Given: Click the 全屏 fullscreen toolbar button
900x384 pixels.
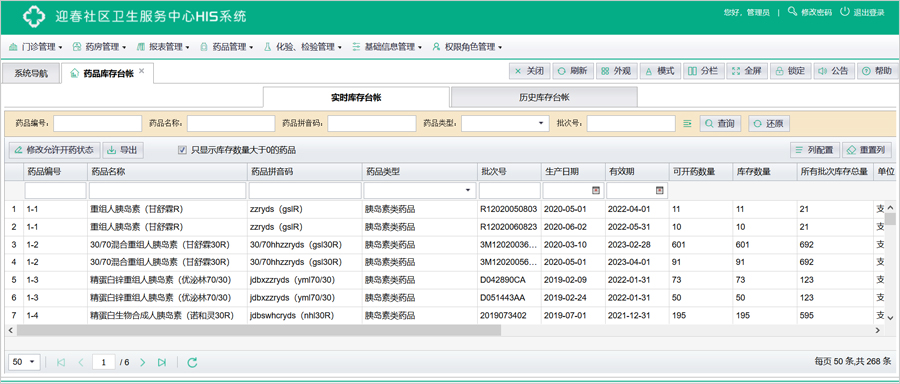Looking at the screenshot, I should [x=747, y=71].
